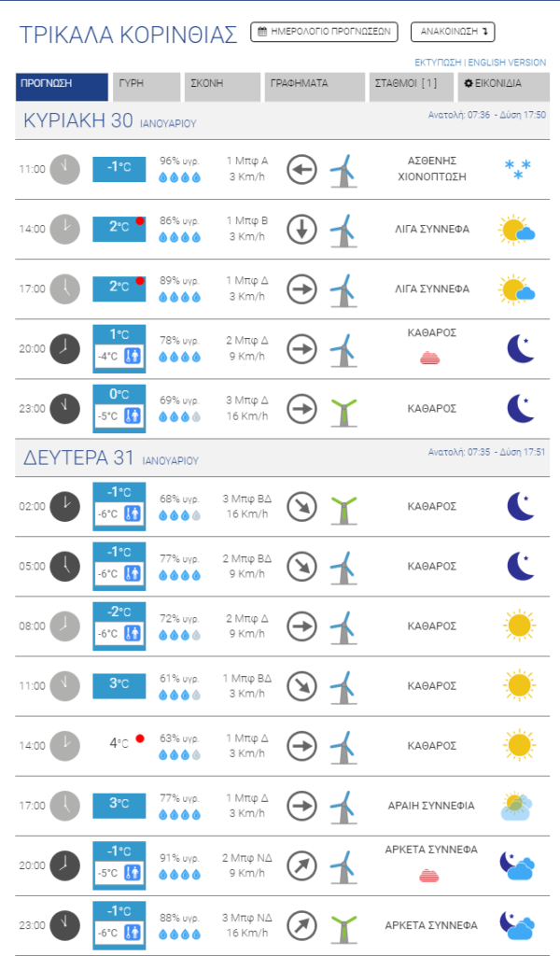Viewport: 560px width, 956px height.
Task: Switch to ENGLISH VERSION
Action: point(507,63)
